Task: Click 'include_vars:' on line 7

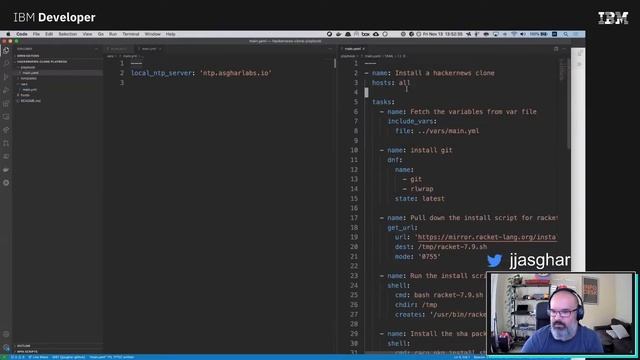Action: coord(412,121)
